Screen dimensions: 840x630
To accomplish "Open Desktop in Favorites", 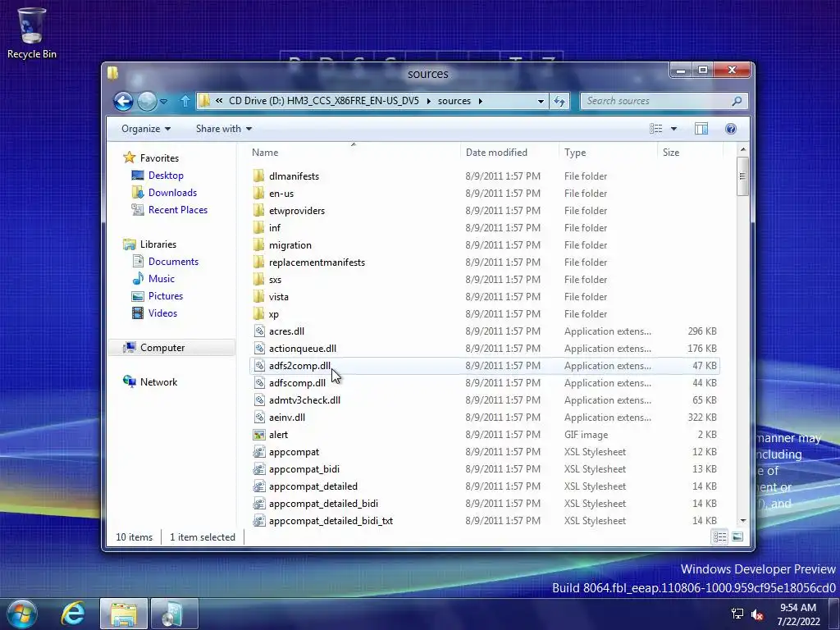I will coord(166,176).
